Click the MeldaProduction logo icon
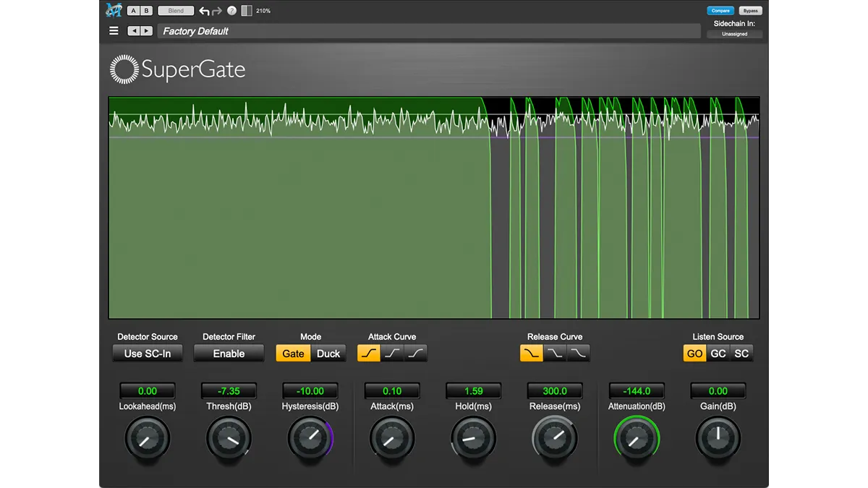Screen dimensions: 868x488 pyautogui.click(x=113, y=10)
